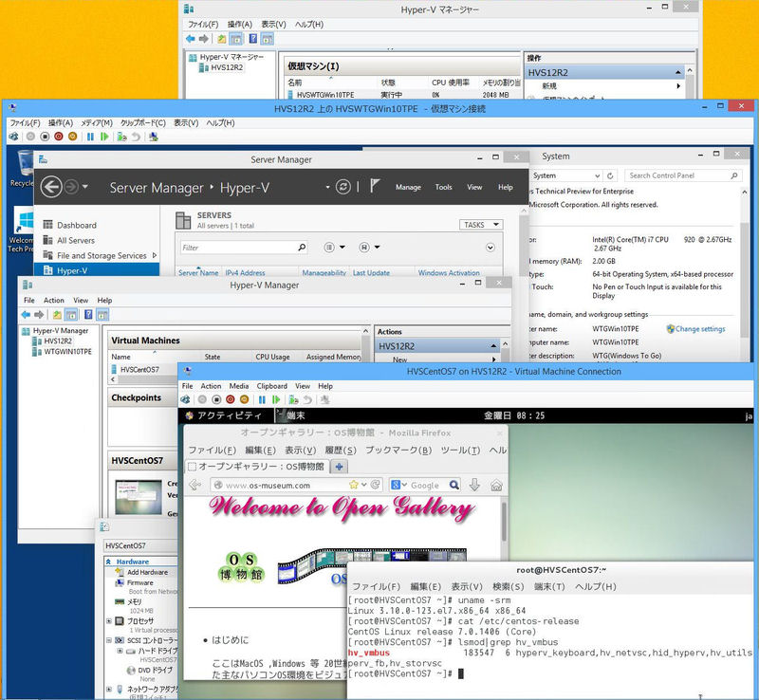The height and width of the screenshot is (700, 759).
Task: Expand the ネットワーク アダプター node in settings tree
Action: tap(109, 689)
